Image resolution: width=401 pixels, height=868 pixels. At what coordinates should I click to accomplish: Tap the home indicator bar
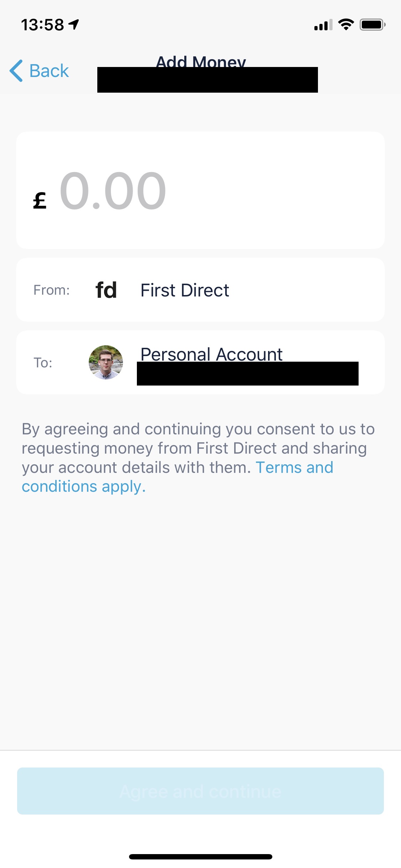pos(200,857)
